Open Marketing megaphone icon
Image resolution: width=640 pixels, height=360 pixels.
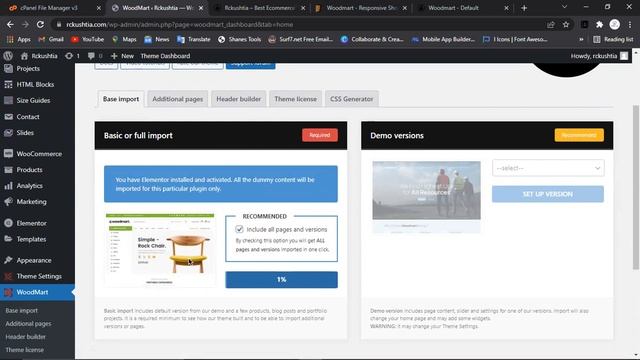(x=8, y=202)
